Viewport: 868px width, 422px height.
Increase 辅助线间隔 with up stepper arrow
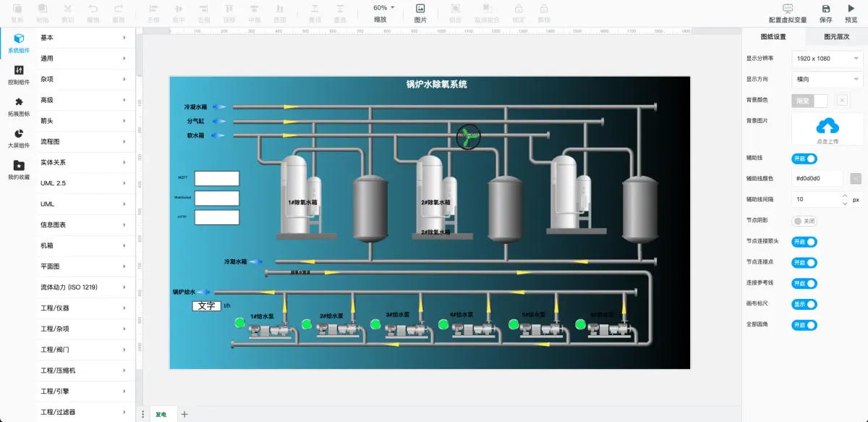844,195
